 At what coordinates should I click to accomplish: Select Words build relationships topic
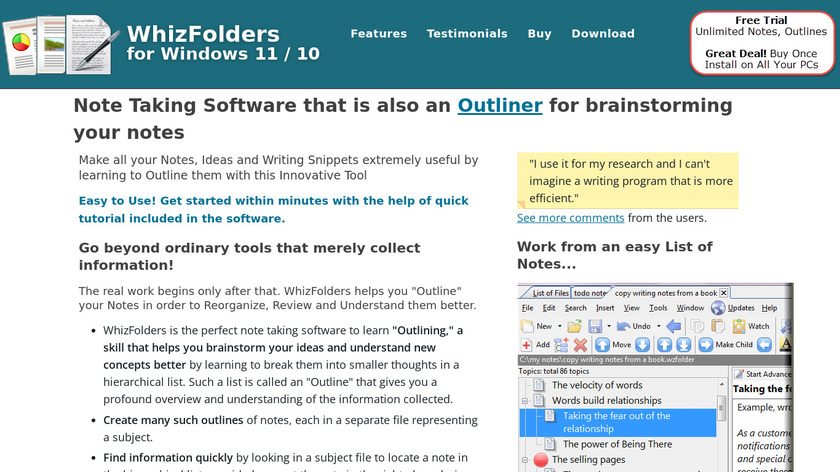coord(606,401)
